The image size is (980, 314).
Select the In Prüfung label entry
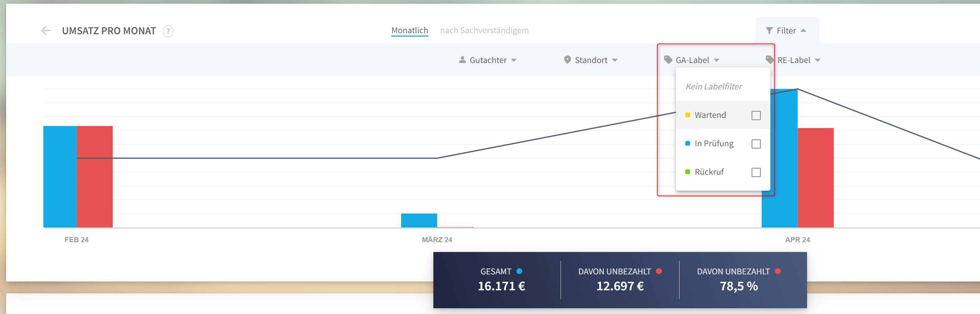click(x=723, y=143)
